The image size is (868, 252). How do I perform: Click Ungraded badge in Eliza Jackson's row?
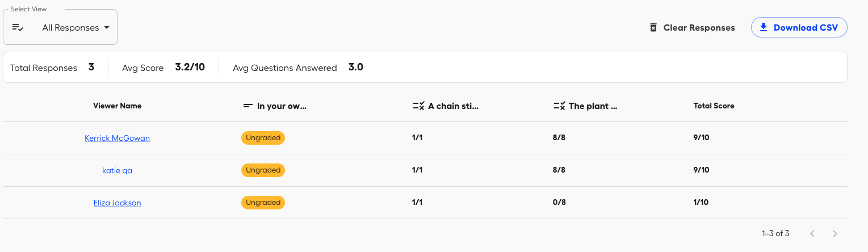[x=263, y=203]
